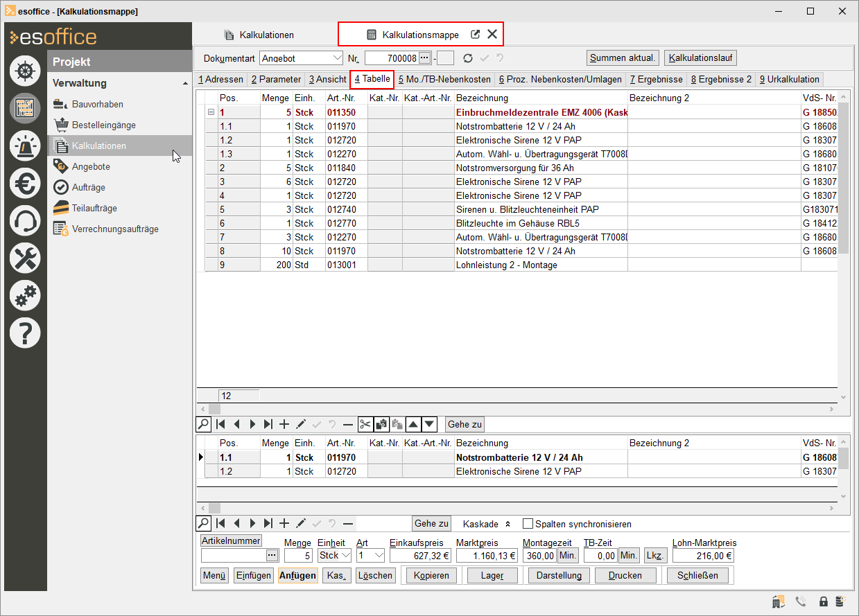Screen dimensions: 859x616
Task: Click the wrench and screwdriver tools icon
Action: [25, 259]
